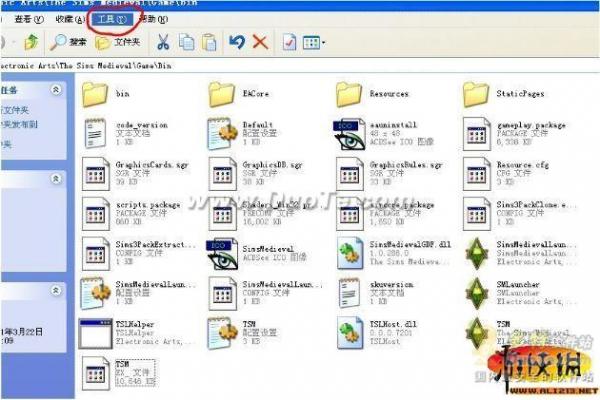Image resolution: width=600 pixels, height=400 pixels.
Task: Select the TSLHost.dll file
Action: [377, 334]
